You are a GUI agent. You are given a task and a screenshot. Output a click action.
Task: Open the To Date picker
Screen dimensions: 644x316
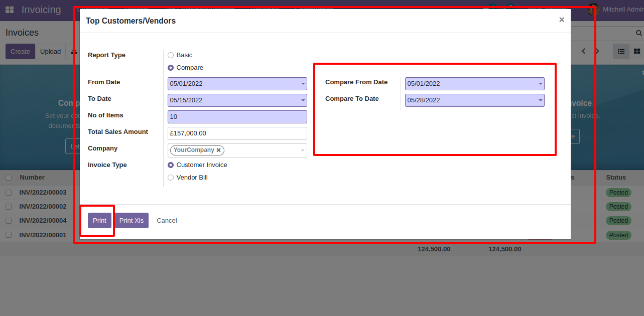pyautogui.click(x=237, y=100)
